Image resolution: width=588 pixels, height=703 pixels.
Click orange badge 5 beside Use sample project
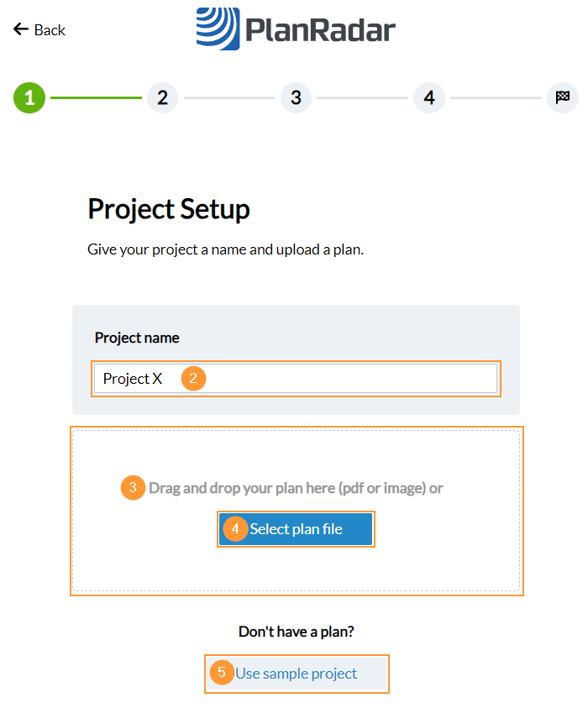pos(221,673)
